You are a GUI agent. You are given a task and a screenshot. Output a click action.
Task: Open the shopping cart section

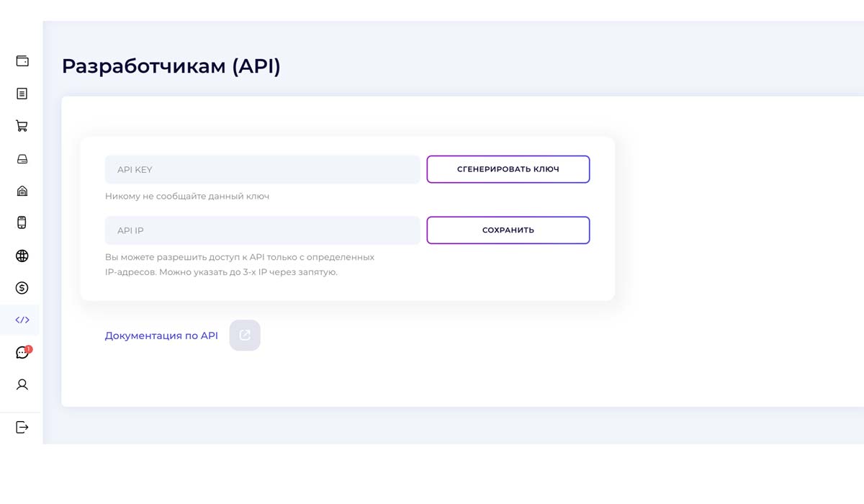[22, 126]
